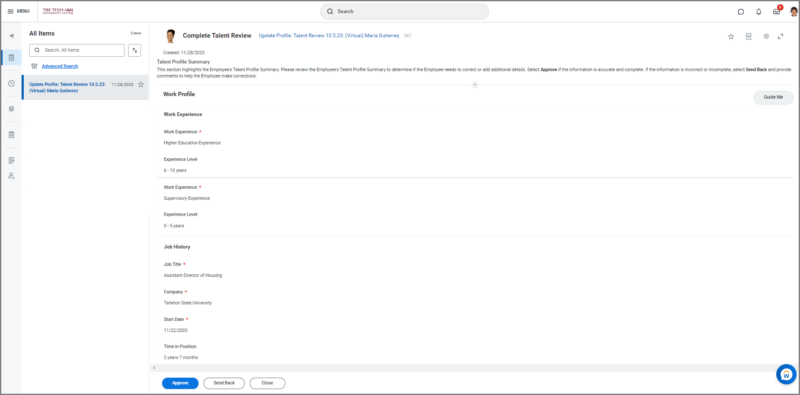Screen dimensions: 800x395
Task: Click the Higher Education Experience value
Action: 192,143
